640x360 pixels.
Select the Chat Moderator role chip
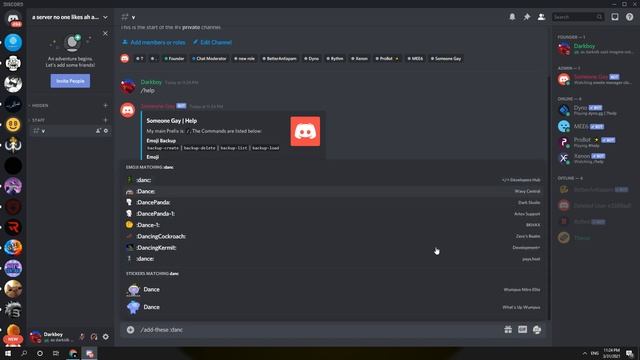[x=209, y=59]
